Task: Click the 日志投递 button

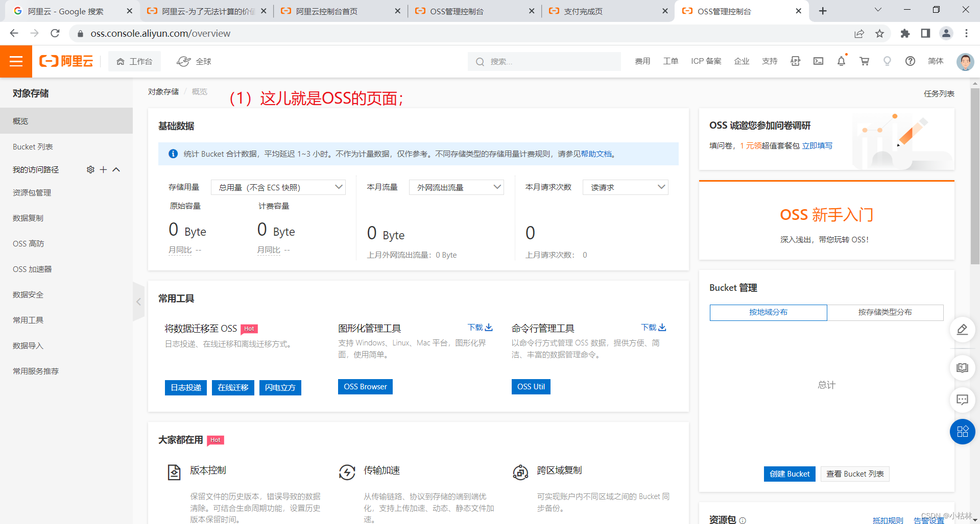Action: tap(186, 388)
